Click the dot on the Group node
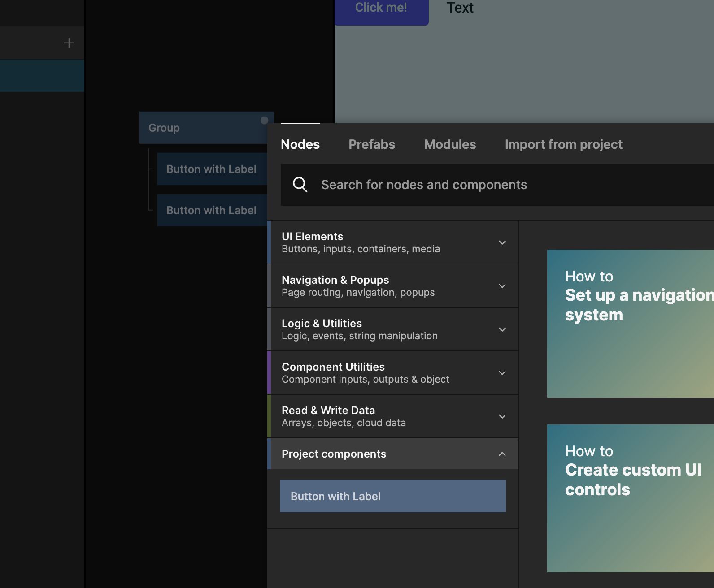Screen dimensions: 714x588 [264, 120]
